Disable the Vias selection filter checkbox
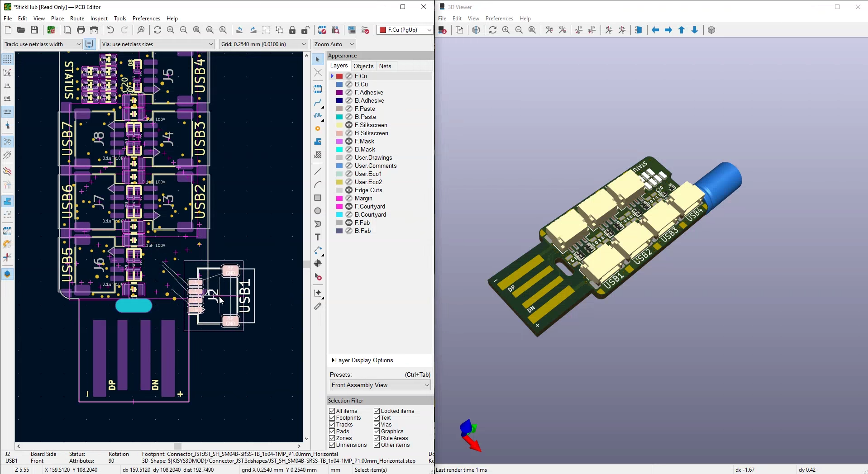Screen dimensions: 868x474 tap(377, 425)
